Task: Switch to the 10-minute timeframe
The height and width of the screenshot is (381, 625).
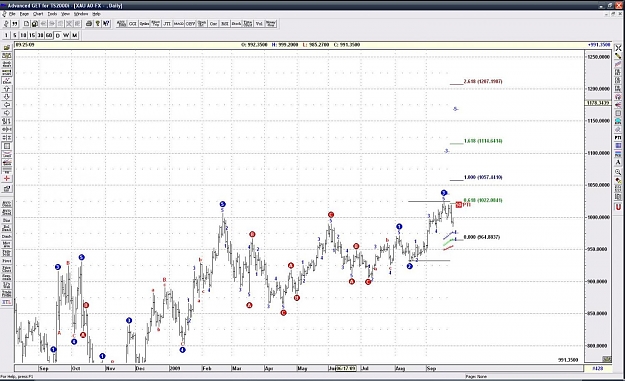Action: 23,35
